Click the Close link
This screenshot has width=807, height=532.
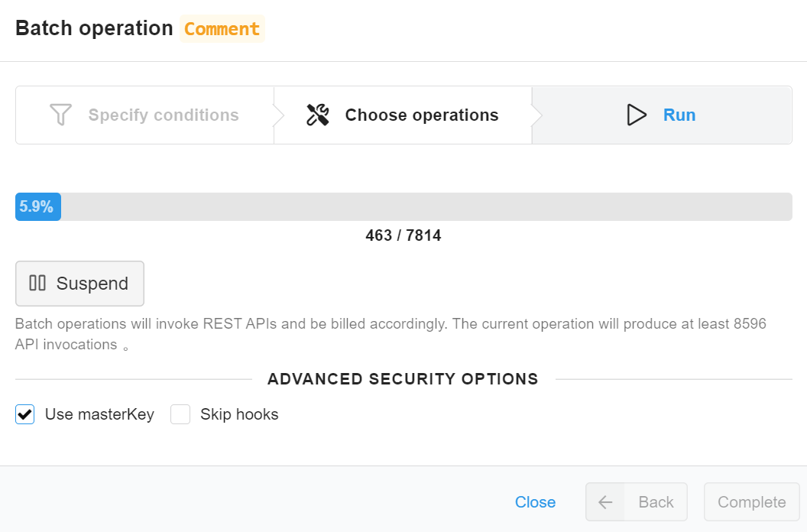click(535, 502)
